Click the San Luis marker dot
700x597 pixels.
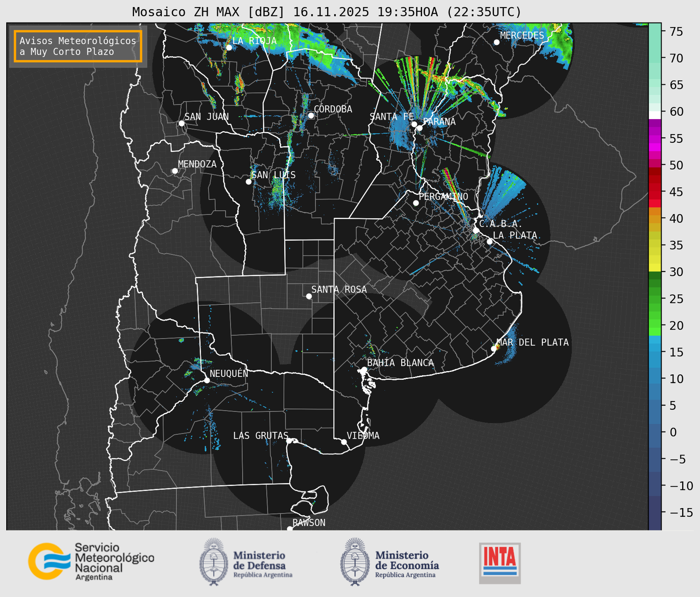[249, 182]
